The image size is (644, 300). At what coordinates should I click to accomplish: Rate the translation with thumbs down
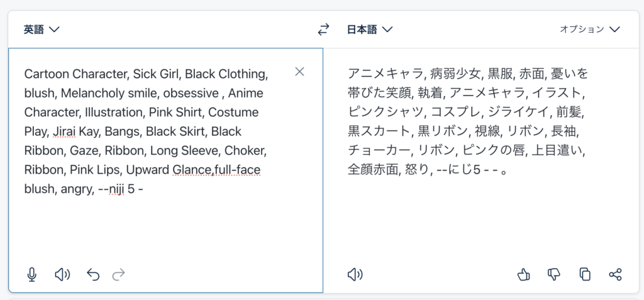[554, 274]
